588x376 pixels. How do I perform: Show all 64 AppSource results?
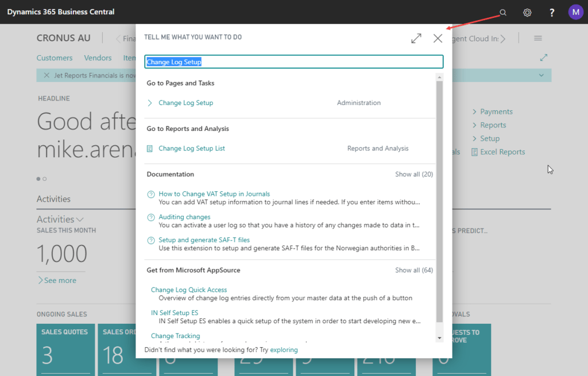click(x=414, y=270)
